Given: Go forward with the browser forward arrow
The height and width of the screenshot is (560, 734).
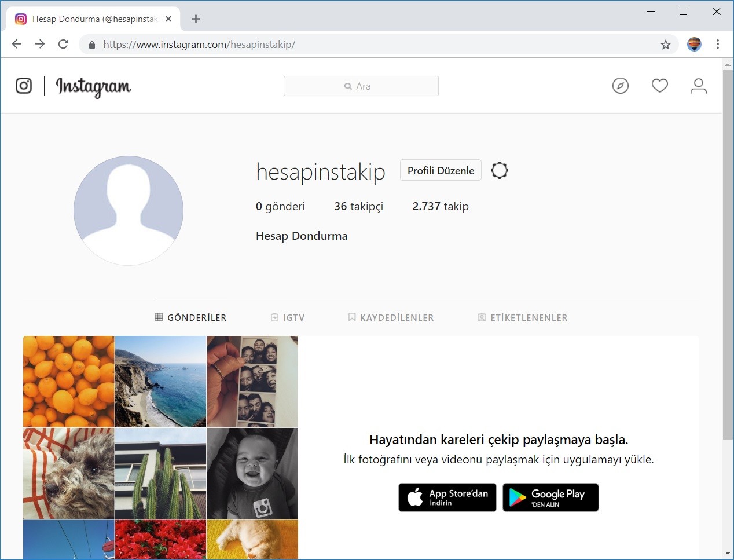Looking at the screenshot, I should point(40,44).
